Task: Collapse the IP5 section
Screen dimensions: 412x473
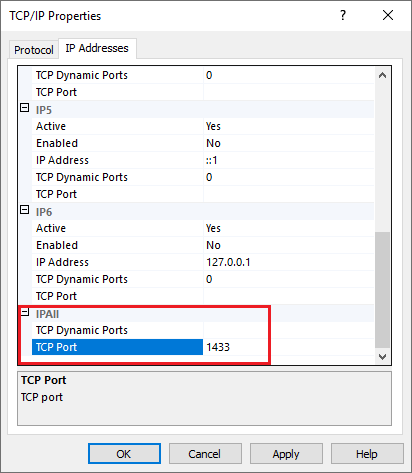Action: coord(25,108)
